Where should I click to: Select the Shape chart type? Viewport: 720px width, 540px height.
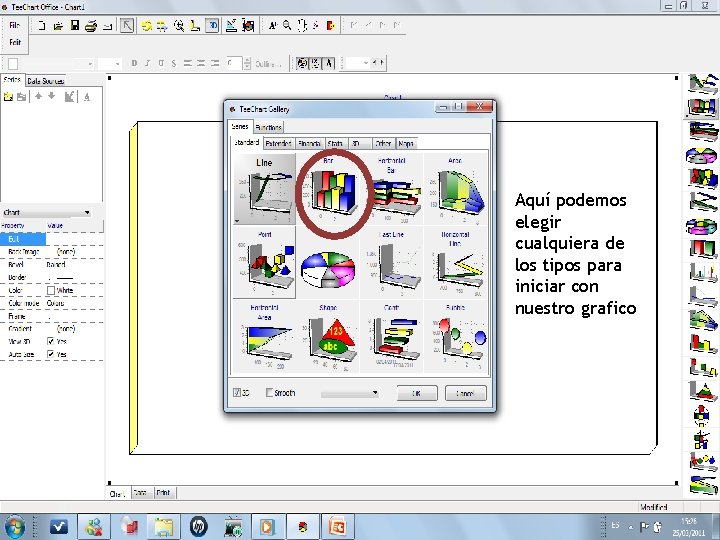point(328,336)
